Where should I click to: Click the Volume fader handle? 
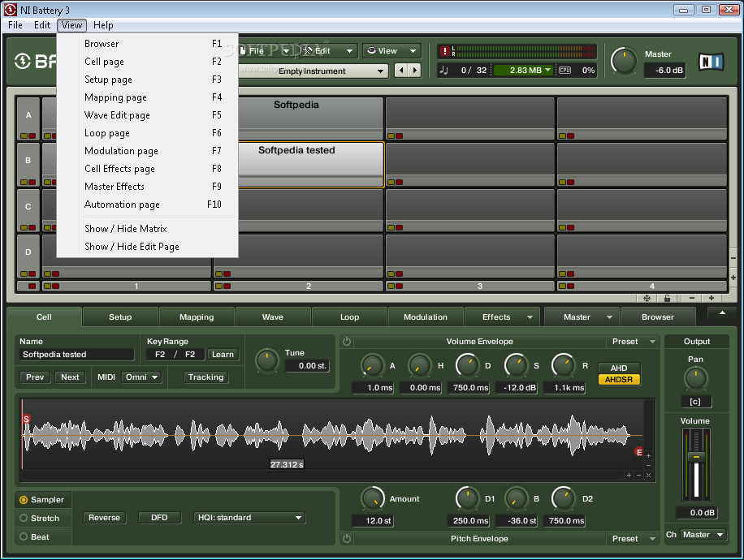[696, 457]
